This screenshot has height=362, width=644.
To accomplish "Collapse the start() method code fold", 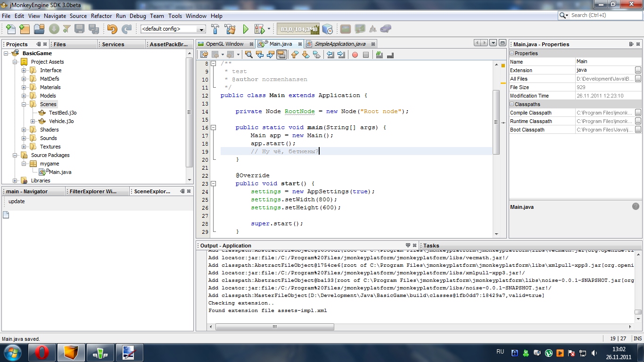I will 214,183.
